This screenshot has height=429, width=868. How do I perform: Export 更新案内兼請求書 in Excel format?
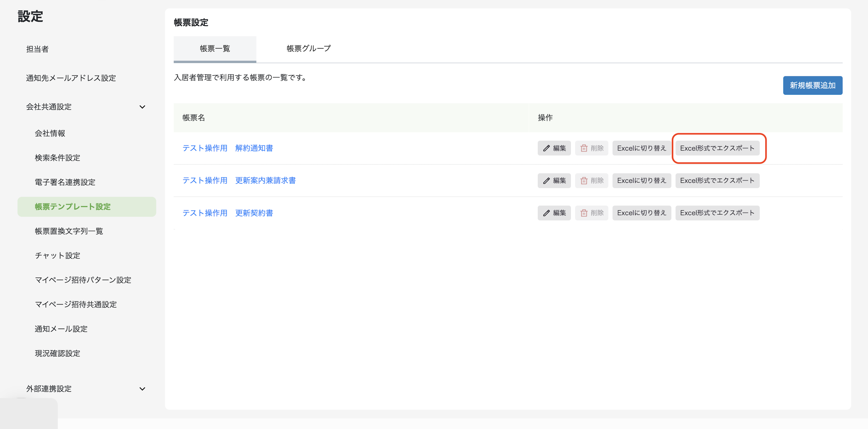(717, 180)
